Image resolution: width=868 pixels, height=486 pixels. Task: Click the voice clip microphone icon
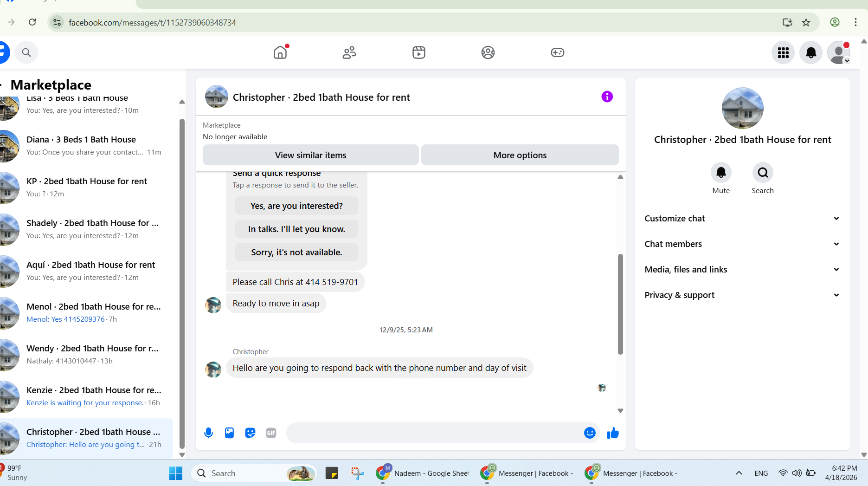(208, 433)
